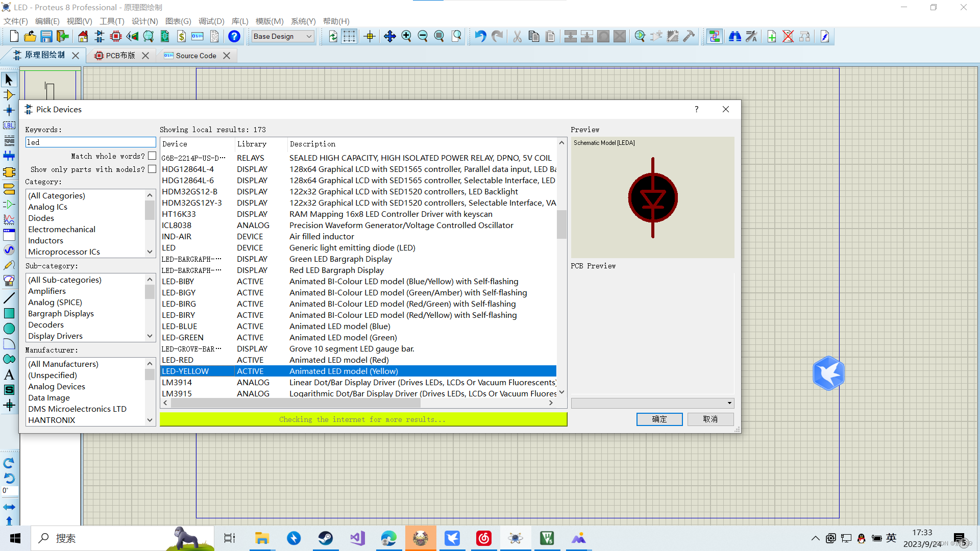Open Steam from the Windows taskbar

(325, 538)
